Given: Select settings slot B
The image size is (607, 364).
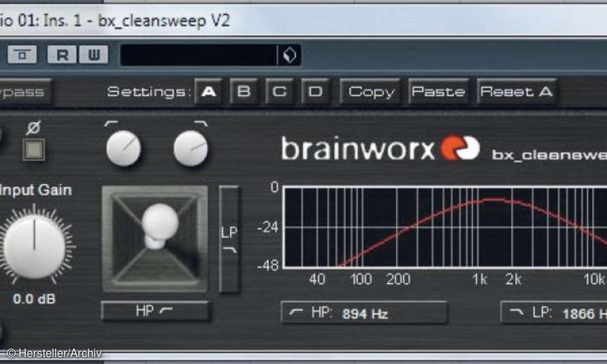Looking at the screenshot, I should (244, 92).
